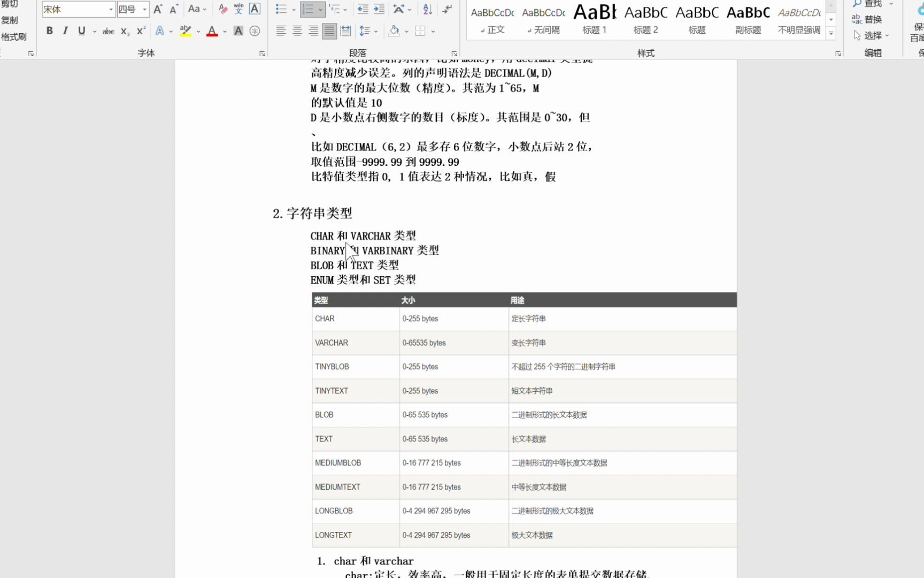Open the Font dialog launcher

262,54
